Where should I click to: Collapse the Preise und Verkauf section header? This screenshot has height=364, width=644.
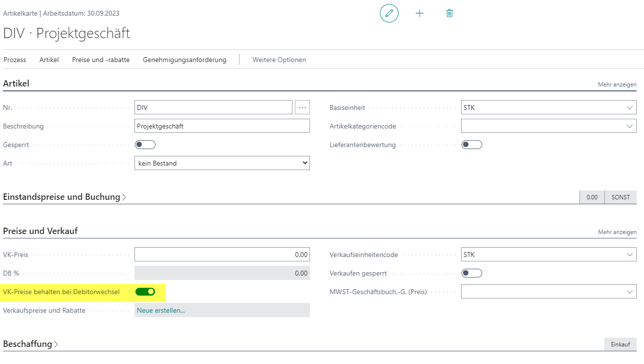(40, 231)
